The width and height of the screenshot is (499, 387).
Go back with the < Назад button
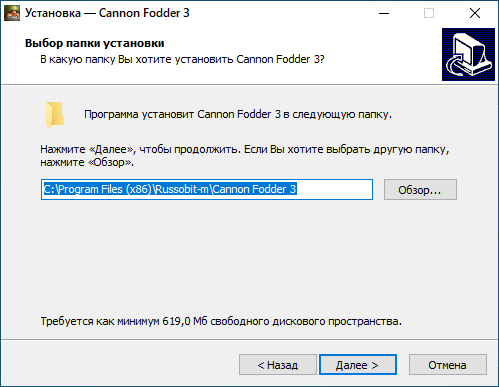tap(278, 365)
